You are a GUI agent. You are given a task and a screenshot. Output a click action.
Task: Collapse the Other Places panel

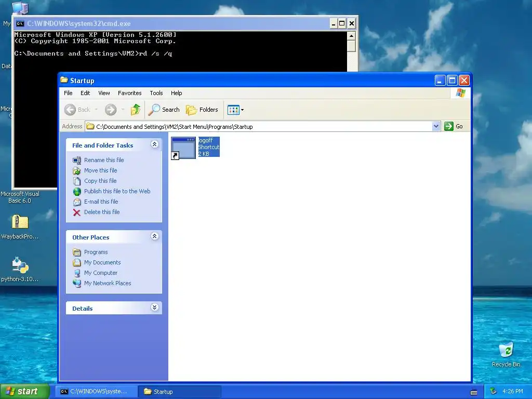[x=154, y=236]
